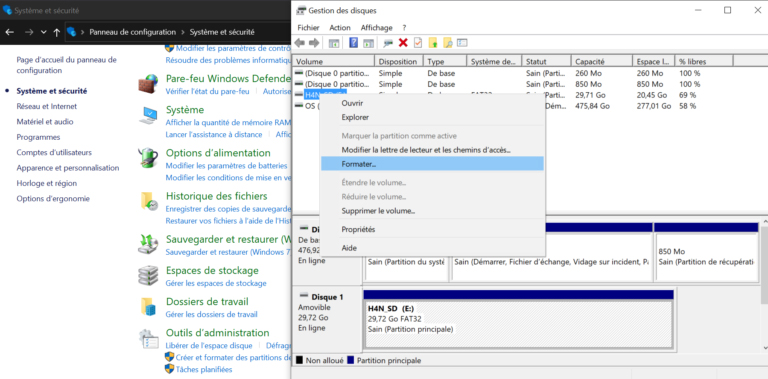Click the Up arrow in Control Panel navigation

pos(56,32)
